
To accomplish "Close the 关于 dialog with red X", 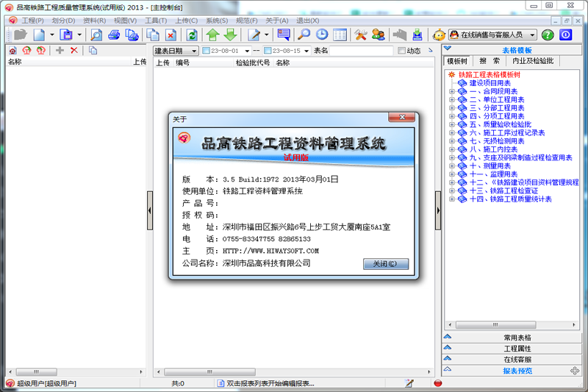I will [x=401, y=118].
